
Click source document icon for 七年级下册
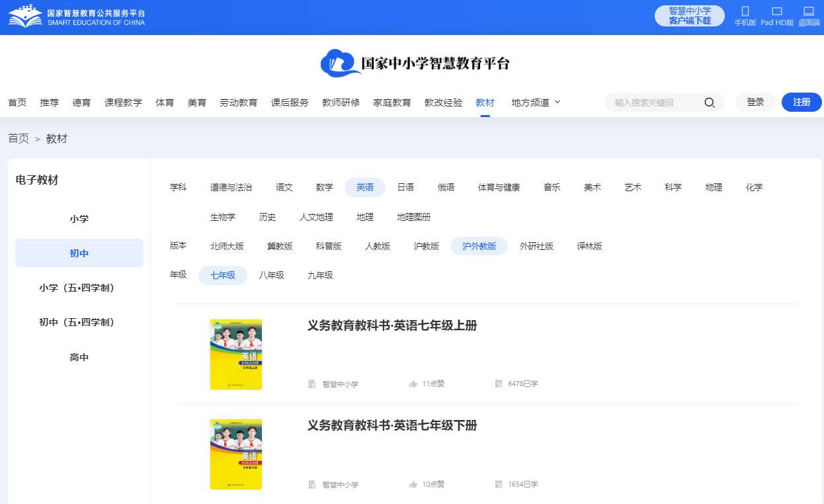pos(312,484)
